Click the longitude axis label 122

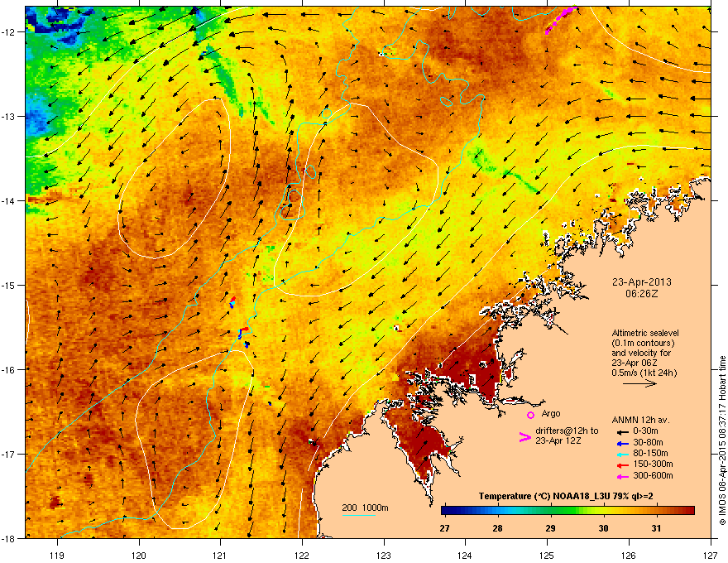[x=302, y=555]
